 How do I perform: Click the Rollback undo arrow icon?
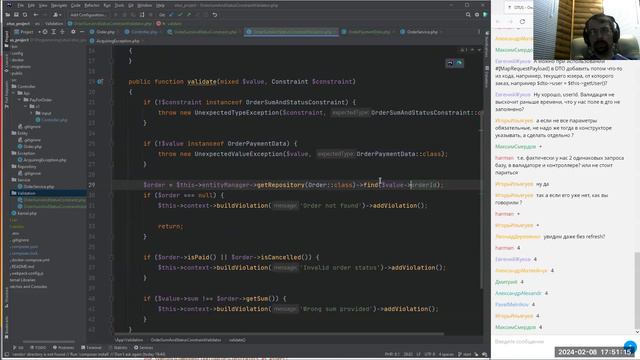click(215, 15)
